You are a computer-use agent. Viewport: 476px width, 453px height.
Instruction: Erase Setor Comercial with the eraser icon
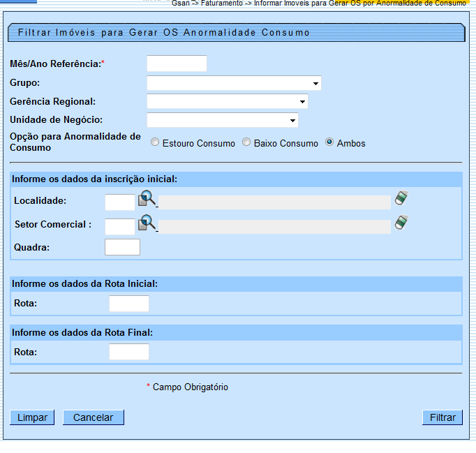click(401, 223)
